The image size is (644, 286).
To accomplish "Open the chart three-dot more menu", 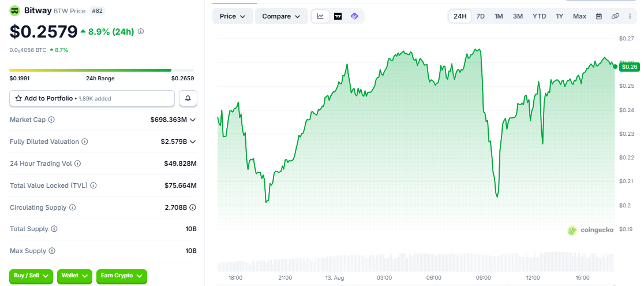I will pyautogui.click(x=630, y=16).
